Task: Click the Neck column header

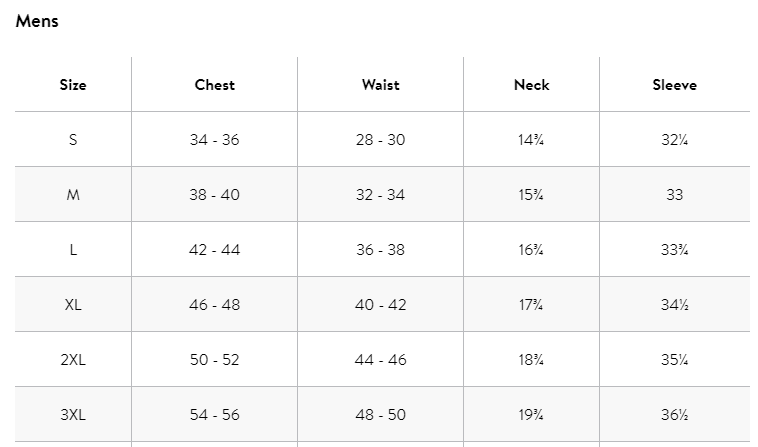Action: [531, 85]
